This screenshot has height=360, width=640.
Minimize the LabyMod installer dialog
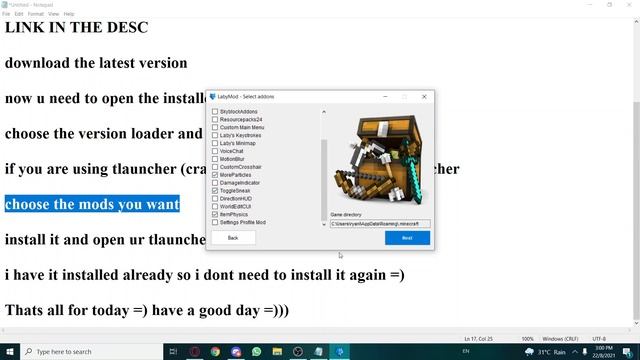pos(385,97)
